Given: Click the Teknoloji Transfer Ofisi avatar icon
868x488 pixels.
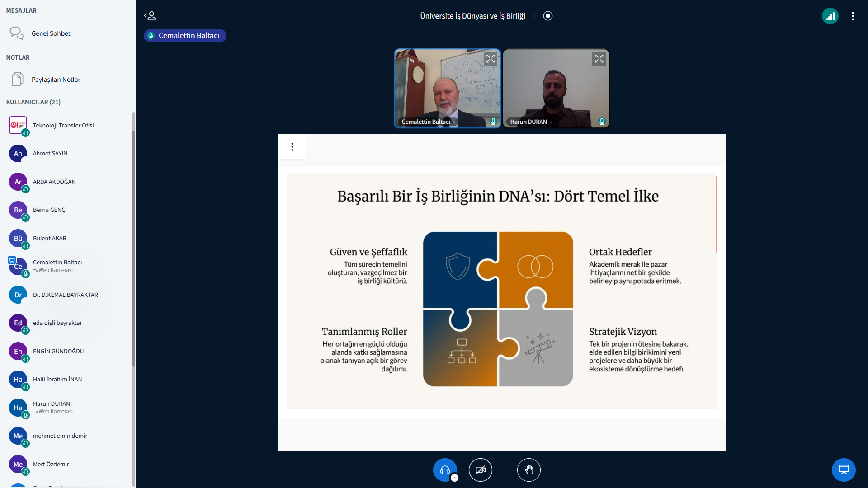Looking at the screenshot, I should point(18,125).
